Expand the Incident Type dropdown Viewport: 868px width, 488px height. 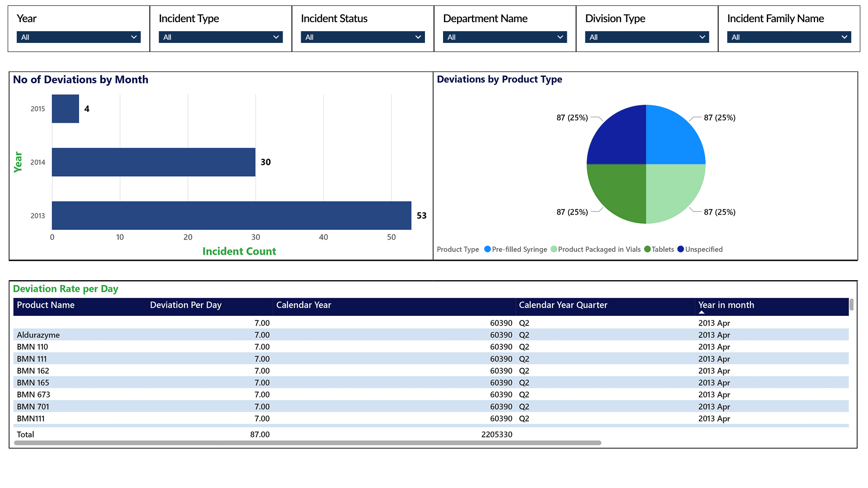point(221,37)
